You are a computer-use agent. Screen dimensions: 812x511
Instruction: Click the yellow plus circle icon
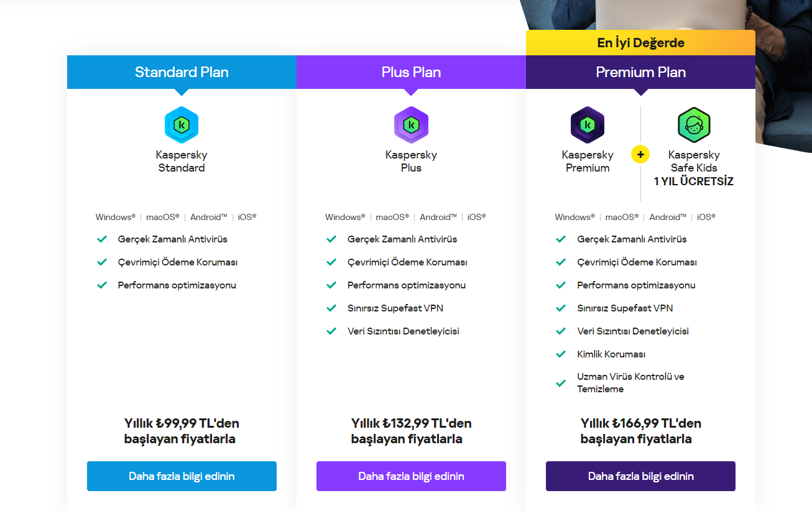click(640, 154)
